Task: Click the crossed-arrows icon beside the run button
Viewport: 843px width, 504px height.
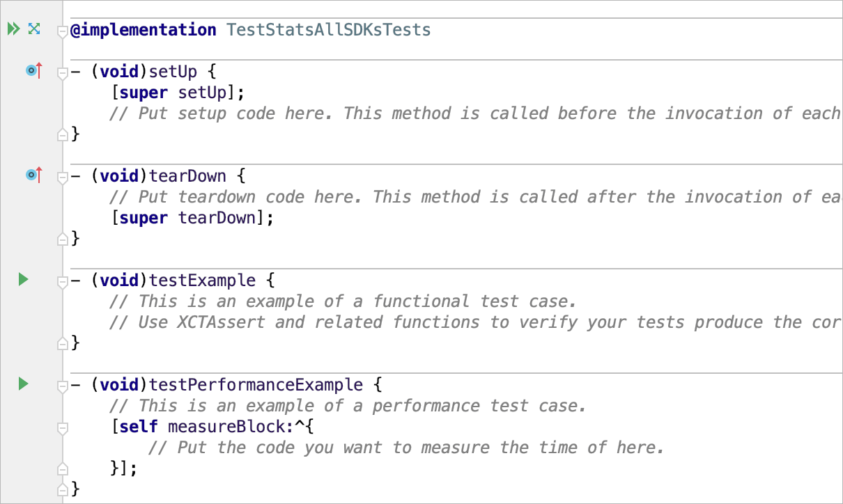Action: pos(33,29)
